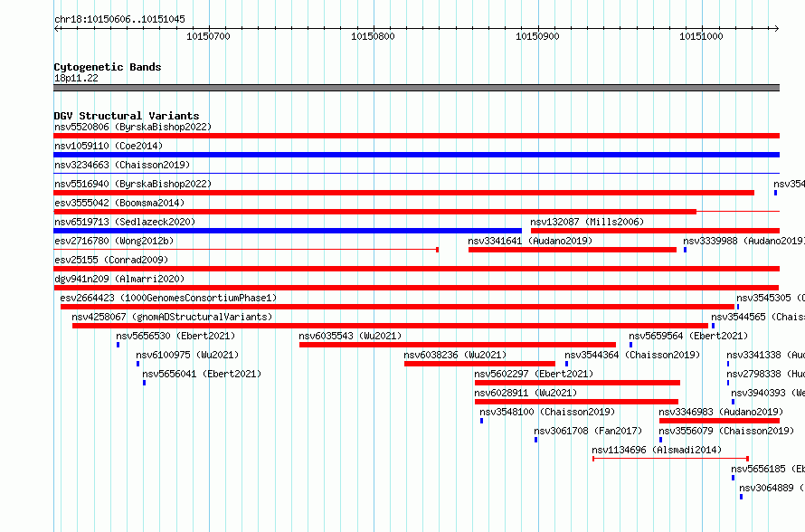Open nsv6035543 (Wu2021) variant label
This screenshot has height=532, width=805.
click(x=350, y=336)
